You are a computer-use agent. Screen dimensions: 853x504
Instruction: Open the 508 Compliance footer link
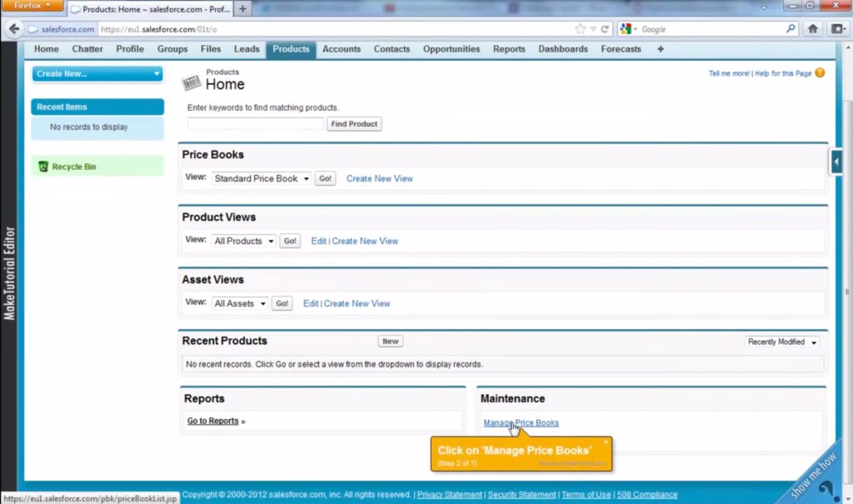(x=646, y=495)
